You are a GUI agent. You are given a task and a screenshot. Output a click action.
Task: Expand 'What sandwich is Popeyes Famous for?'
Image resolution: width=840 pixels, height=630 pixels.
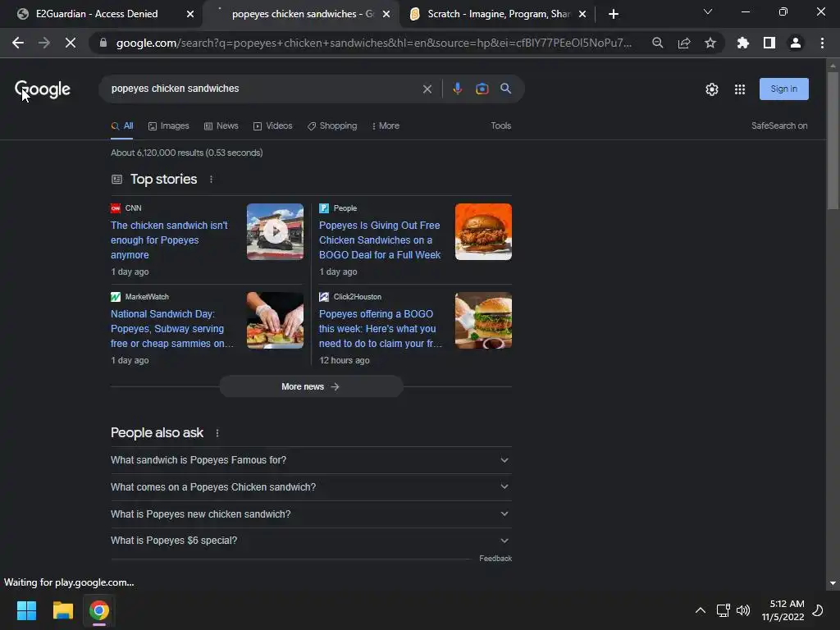(311, 460)
